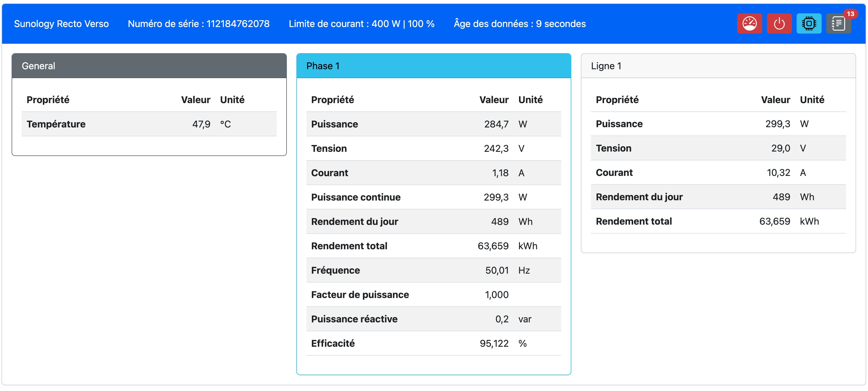Click Puissance label in Phase 1

coord(334,124)
